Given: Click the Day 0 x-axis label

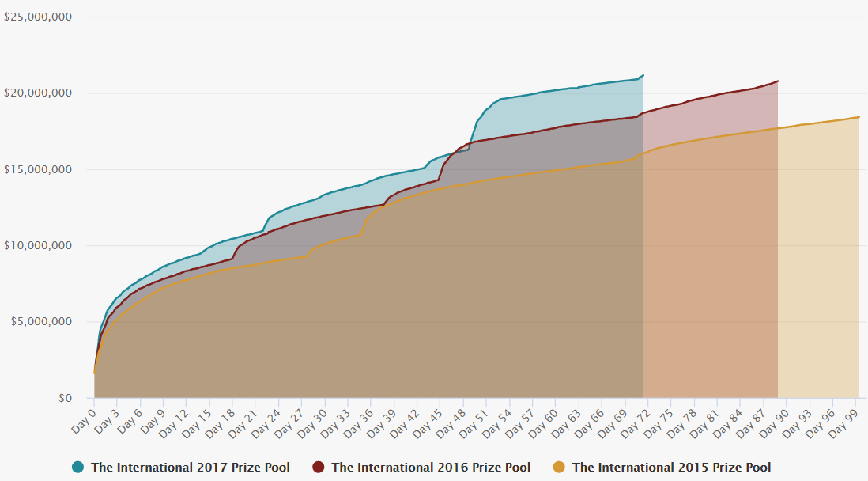Looking at the screenshot, I should coord(84,415).
